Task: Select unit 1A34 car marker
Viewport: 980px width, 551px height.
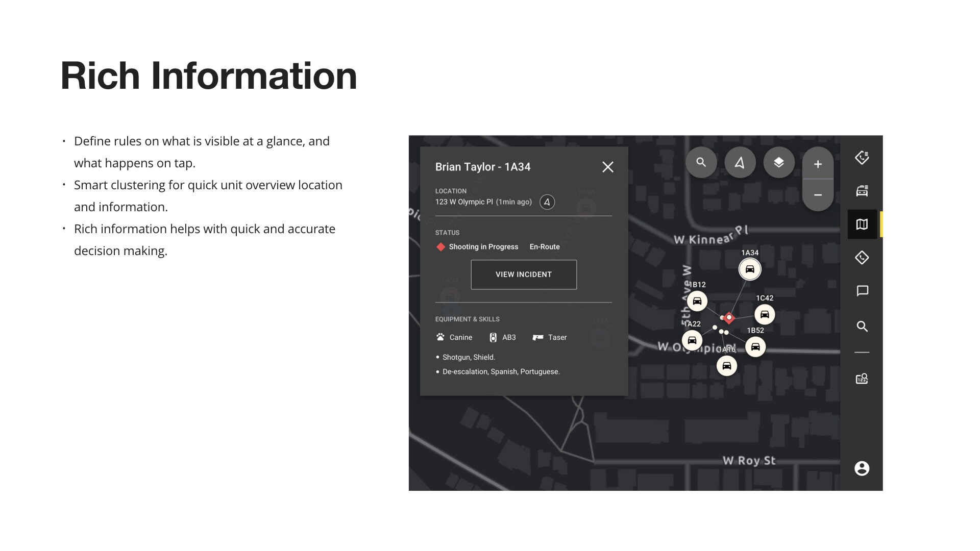Action: pyautogui.click(x=750, y=269)
